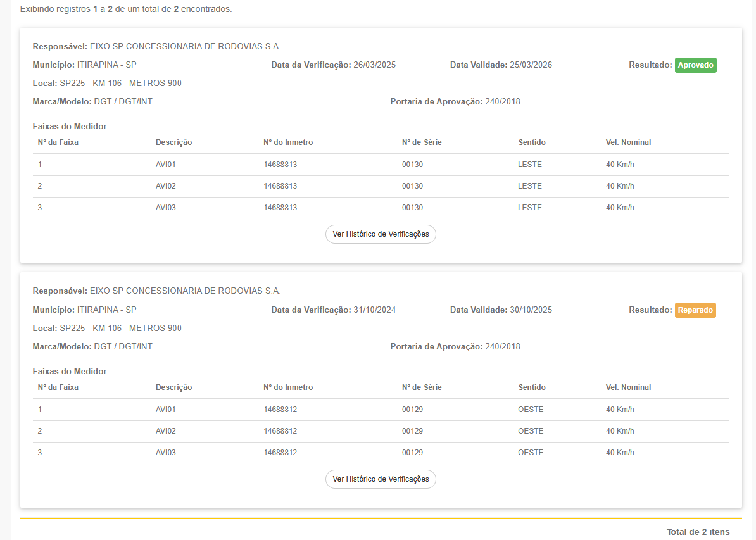
Task: Click serial number 00130 in the AVI02 row
Action: pyautogui.click(x=412, y=186)
